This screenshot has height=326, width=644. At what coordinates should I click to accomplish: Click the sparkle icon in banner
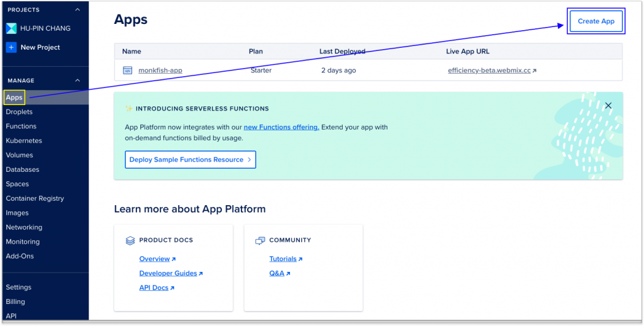(129, 108)
